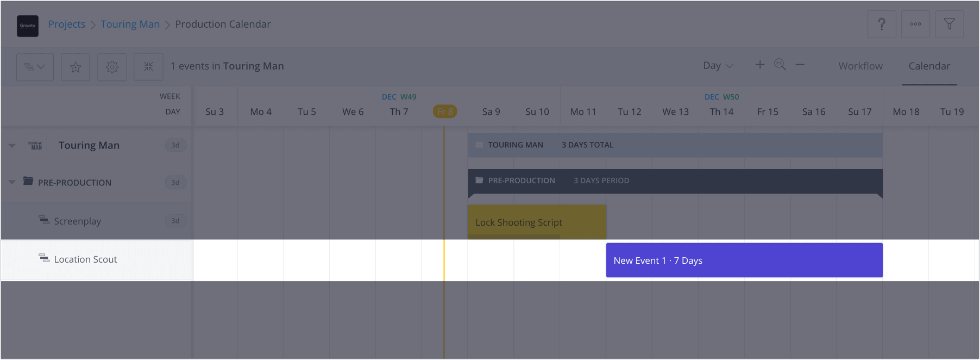Click the collapse arrows button
Image resolution: width=980 pixels, height=360 pixels.
148,67
